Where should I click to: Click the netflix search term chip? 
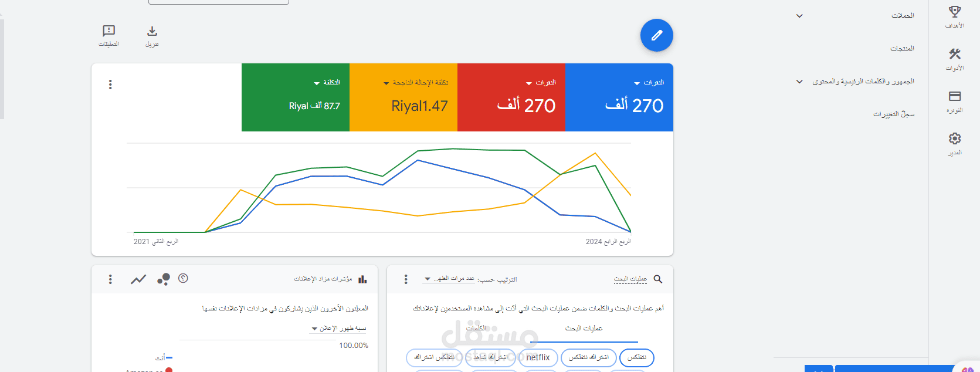coord(538,357)
